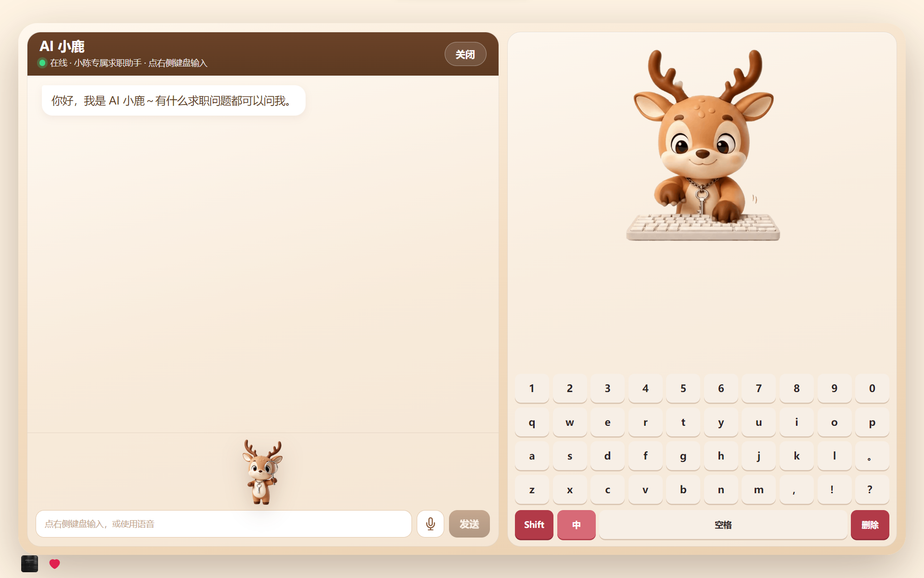Tap the letter p key

point(872,422)
